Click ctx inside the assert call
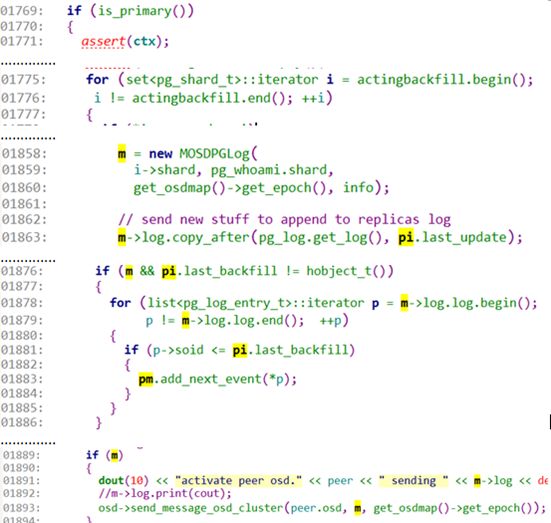Screen dimensions: 551x523 (144, 41)
